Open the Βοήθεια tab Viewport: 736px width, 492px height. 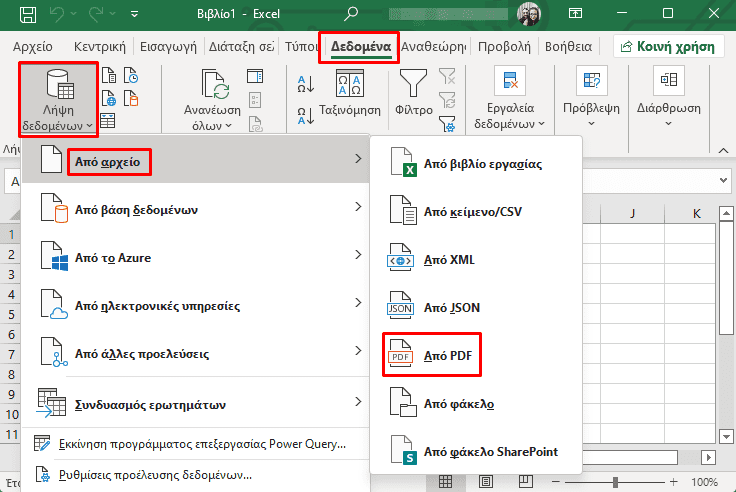pos(568,46)
